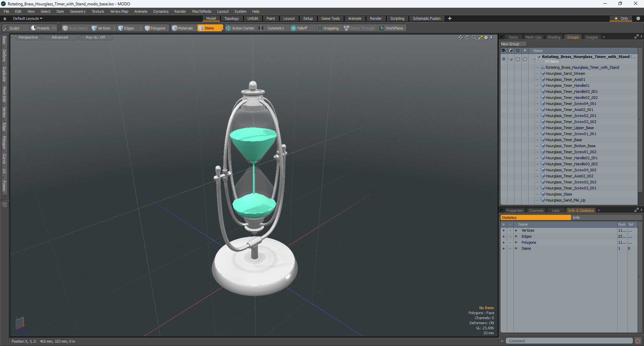Open the Deform vertical sidebar tab
This screenshot has width=644, height=346.
4,56
